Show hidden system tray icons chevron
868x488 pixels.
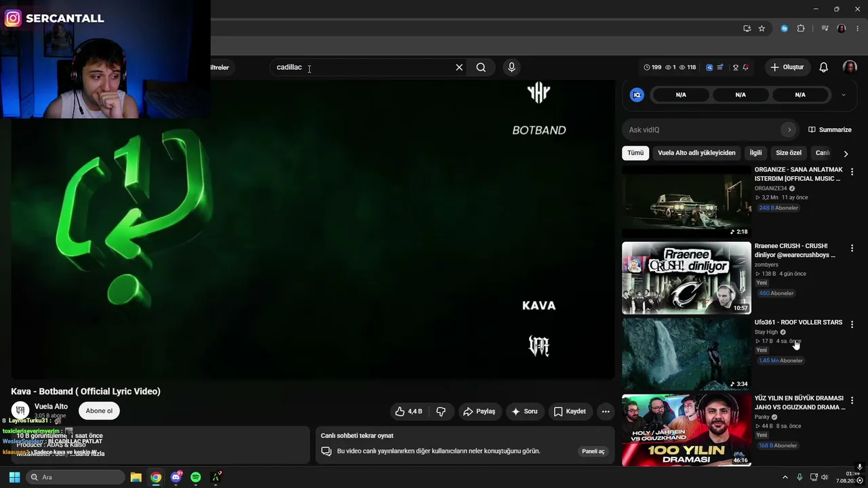[785, 477]
